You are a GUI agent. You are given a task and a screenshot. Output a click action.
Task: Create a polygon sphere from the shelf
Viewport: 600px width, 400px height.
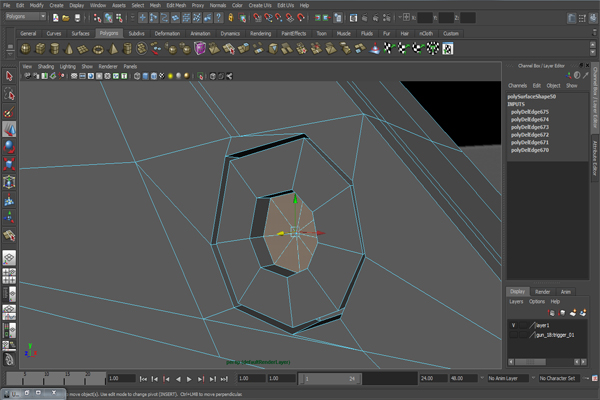[26, 49]
